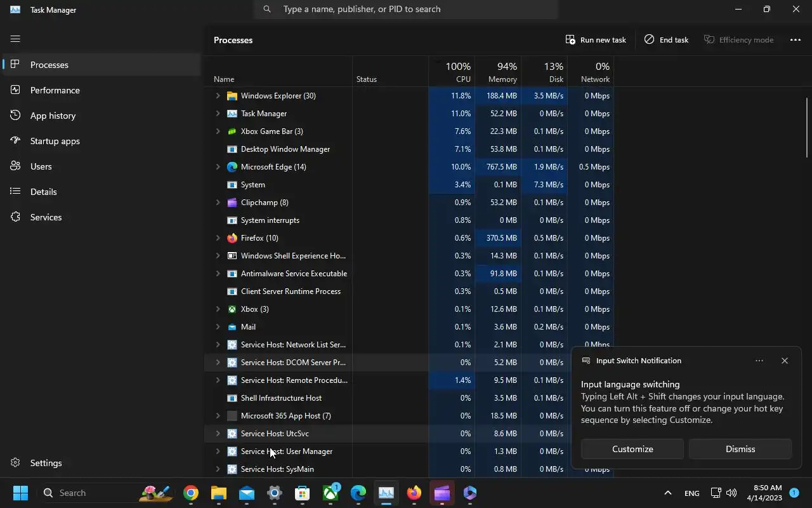Click the Mail process icon
The height and width of the screenshot is (508, 812).
232,327
